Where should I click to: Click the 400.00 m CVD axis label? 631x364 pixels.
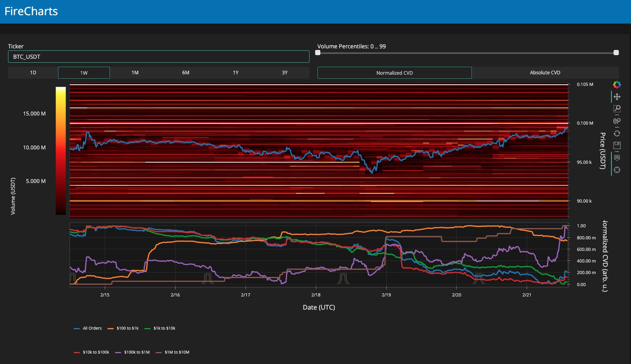586,261
